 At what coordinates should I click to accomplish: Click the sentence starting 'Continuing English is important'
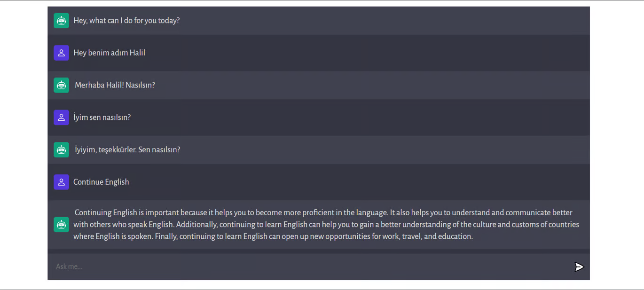coord(230,213)
